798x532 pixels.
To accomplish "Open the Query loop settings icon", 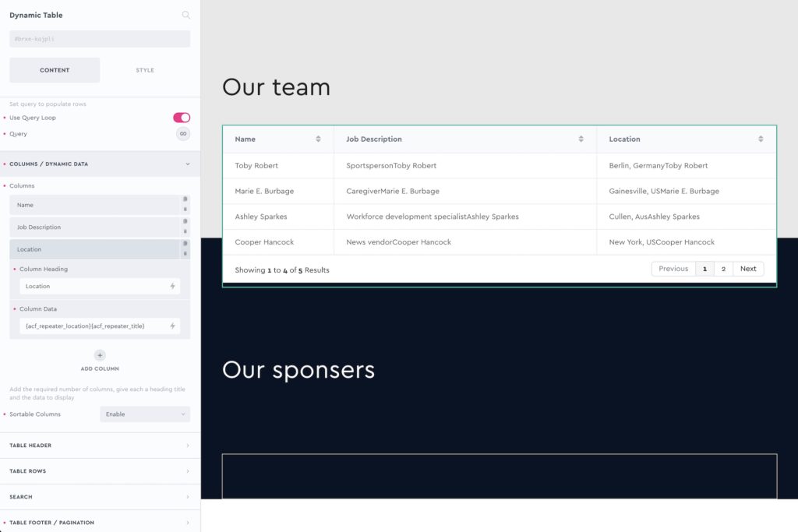I will pos(183,134).
